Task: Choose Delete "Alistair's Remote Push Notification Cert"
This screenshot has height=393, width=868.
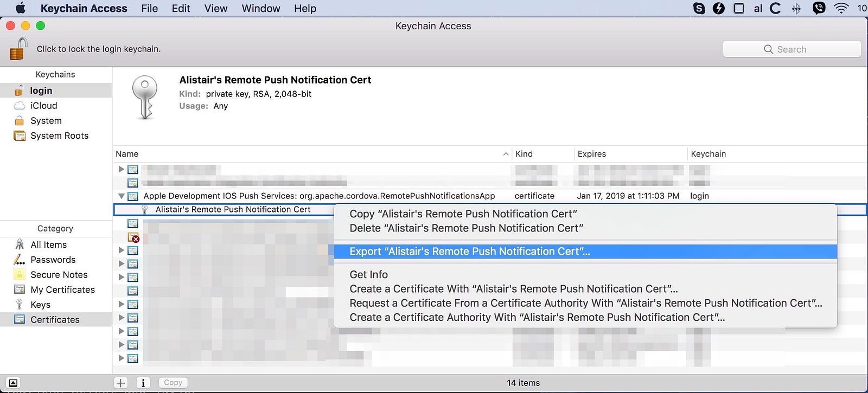Action: [585, 228]
